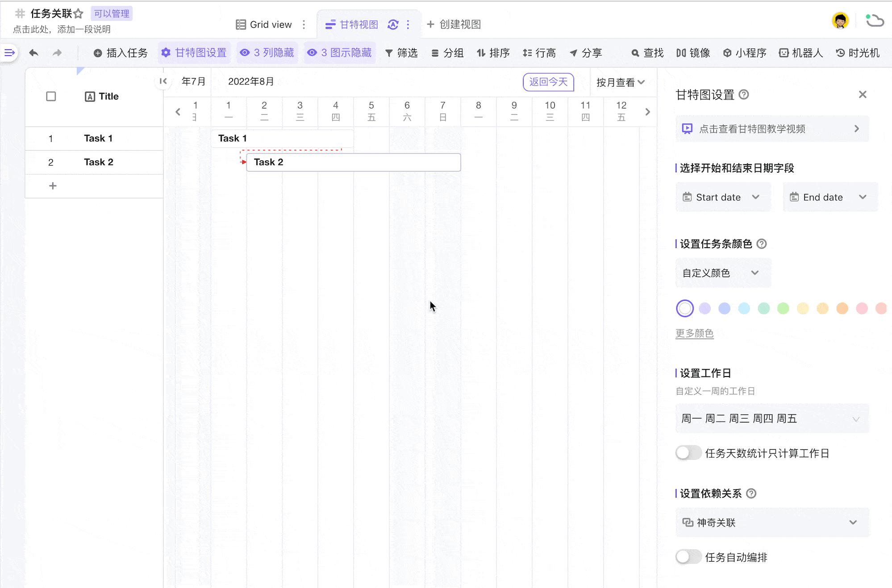892x588 pixels.
Task: Click the 镜像 mirror tool
Action: coord(693,53)
